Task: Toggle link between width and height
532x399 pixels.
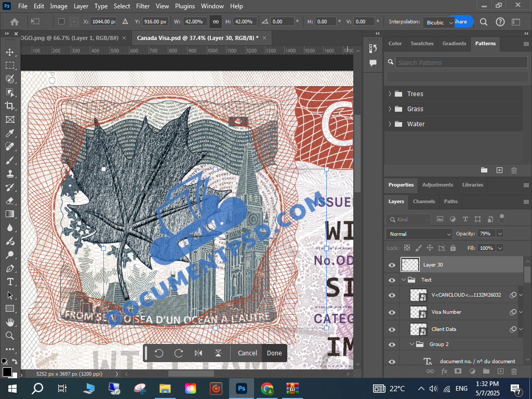Action: (216, 22)
